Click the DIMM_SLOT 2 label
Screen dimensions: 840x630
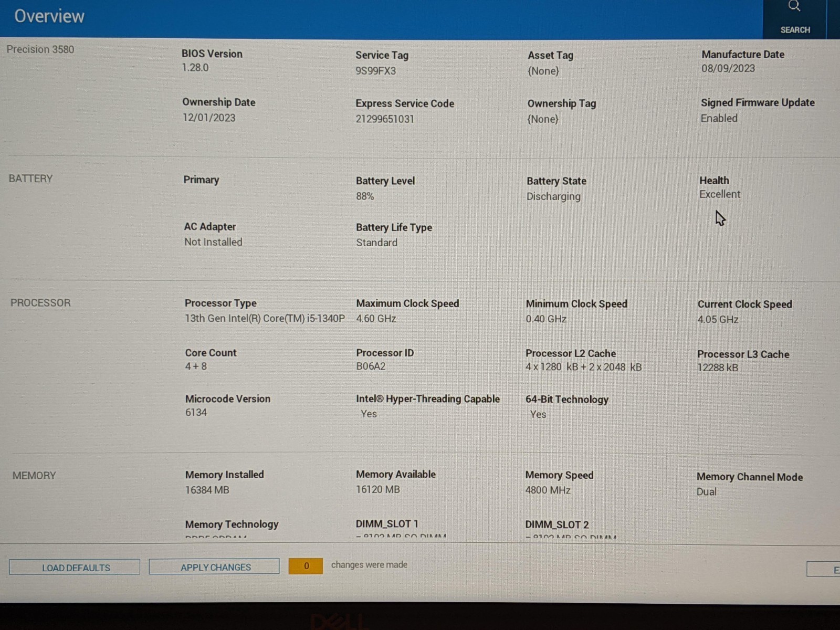tap(556, 525)
